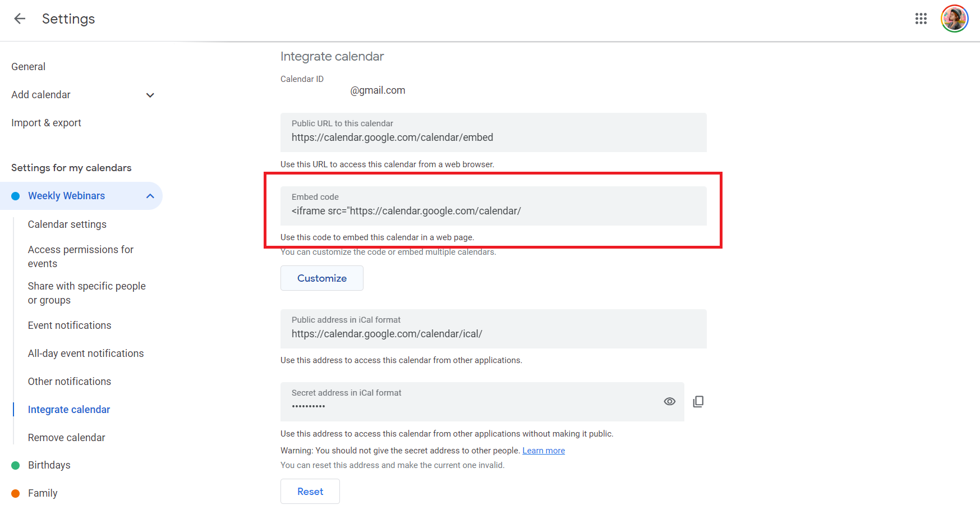This screenshot has width=980, height=532.
Task: Expand the Add calendar section
Action: 150,95
